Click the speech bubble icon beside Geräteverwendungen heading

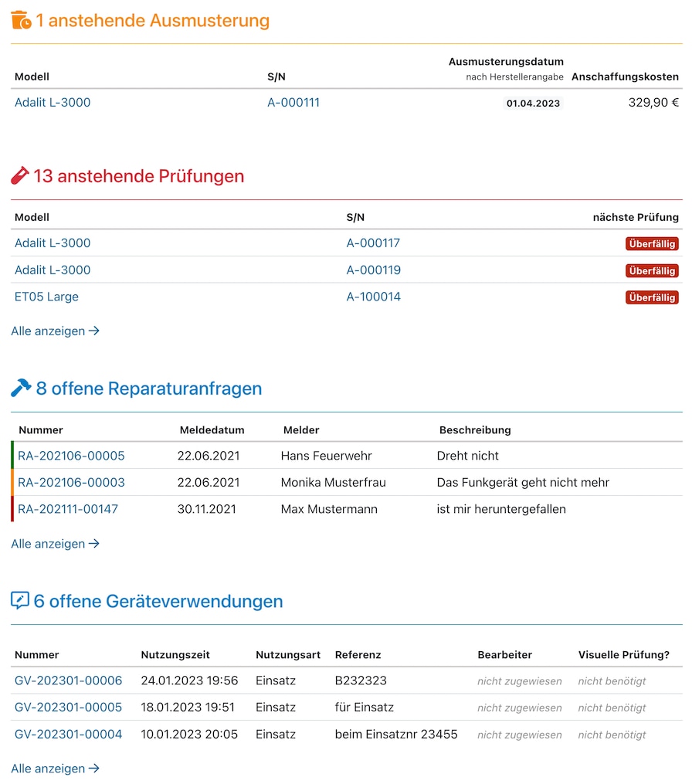click(x=20, y=601)
